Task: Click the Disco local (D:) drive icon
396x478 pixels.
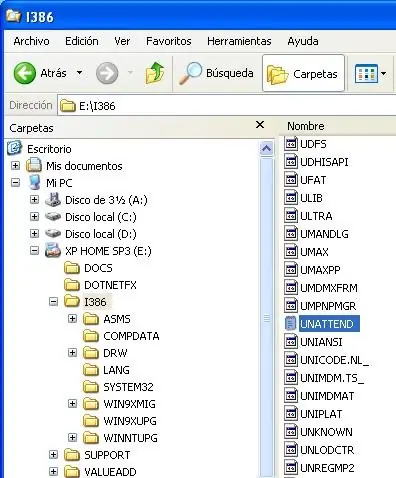Action: (53, 234)
